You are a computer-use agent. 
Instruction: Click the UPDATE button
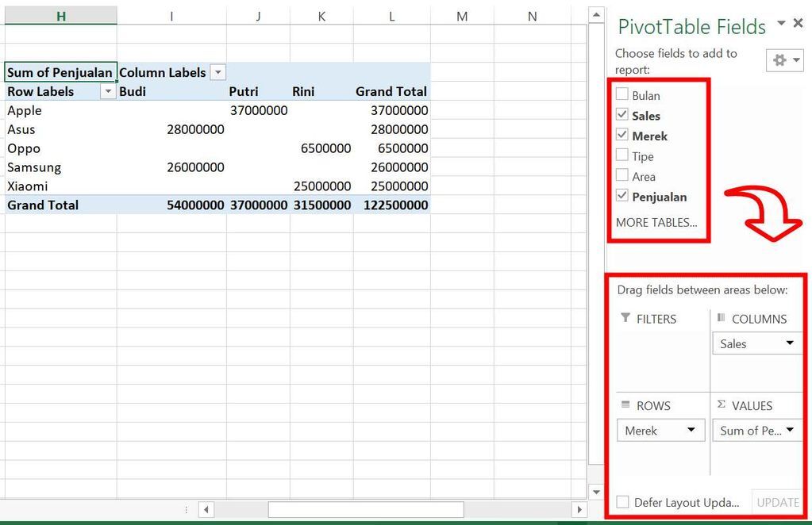coord(777,502)
